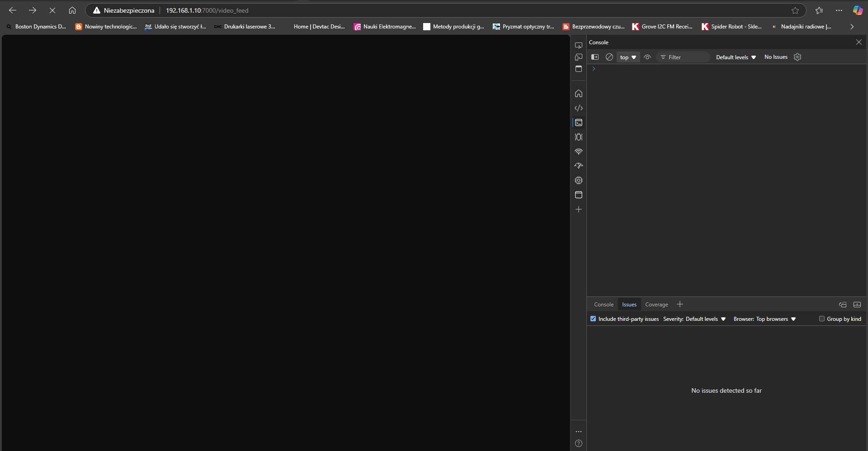Open the Elements tool

[x=579, y=108]
